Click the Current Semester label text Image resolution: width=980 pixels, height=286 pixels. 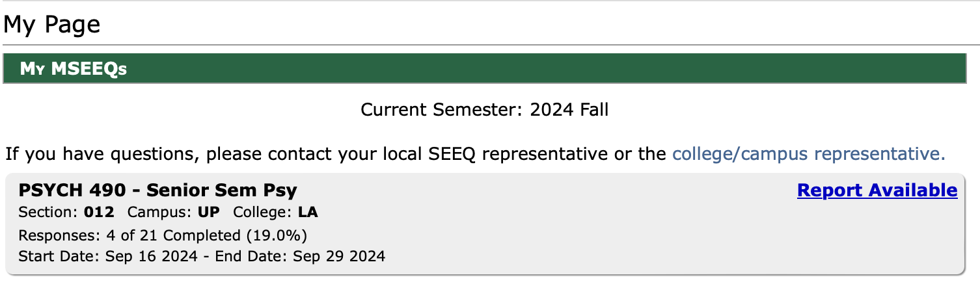442,110
